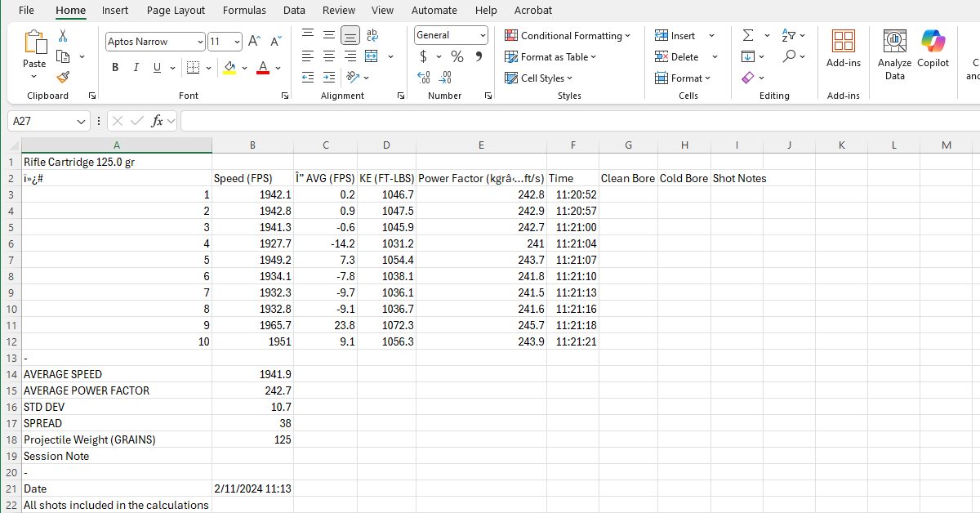
Task: Click the Insert Function fx icon
Action: coord(158,121)
